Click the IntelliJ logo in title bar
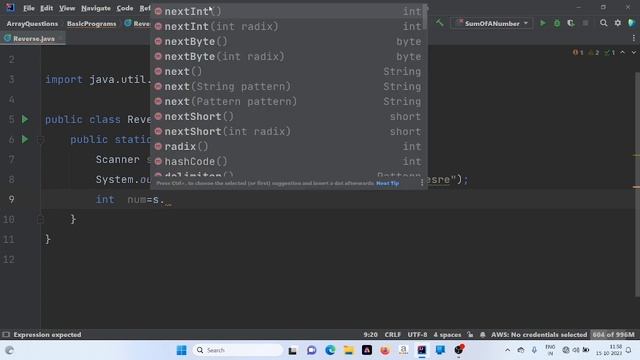 pyautogui.click(x=10, y=8)
